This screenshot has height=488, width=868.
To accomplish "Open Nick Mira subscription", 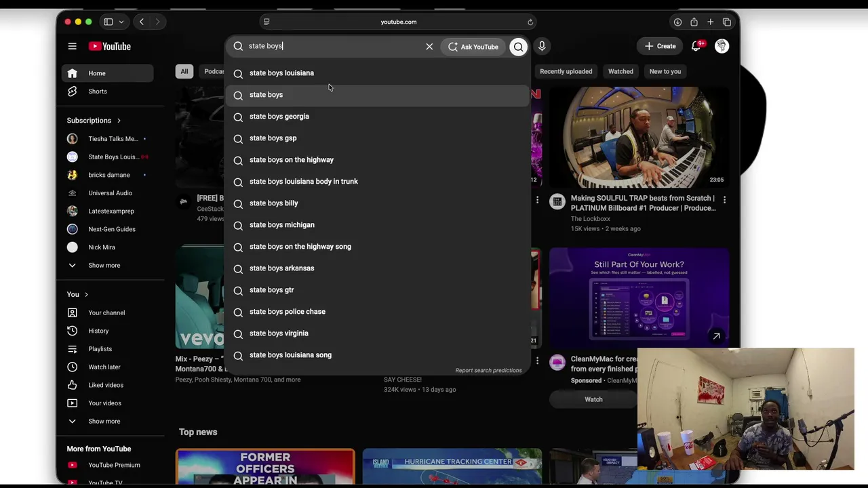I will click(107, 247).
